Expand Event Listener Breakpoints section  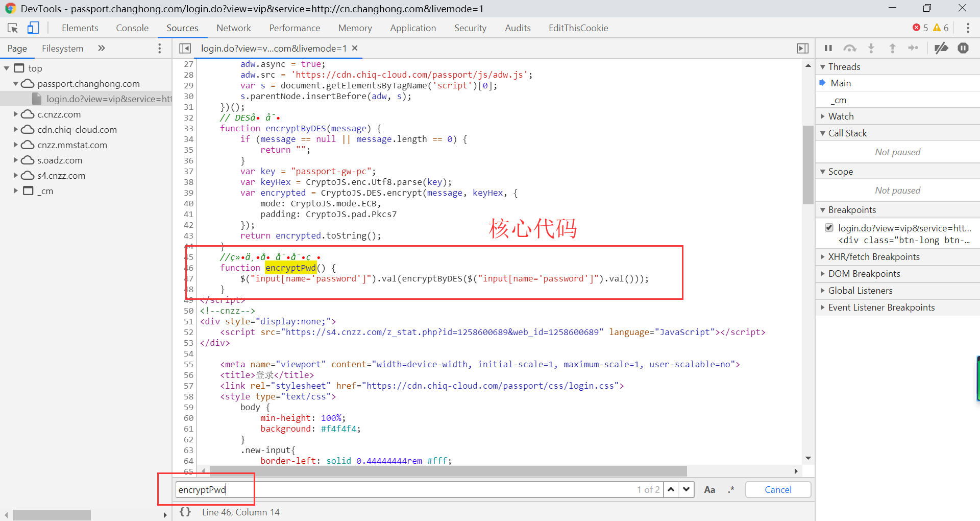pyautogui.click(x=897, y=307)
